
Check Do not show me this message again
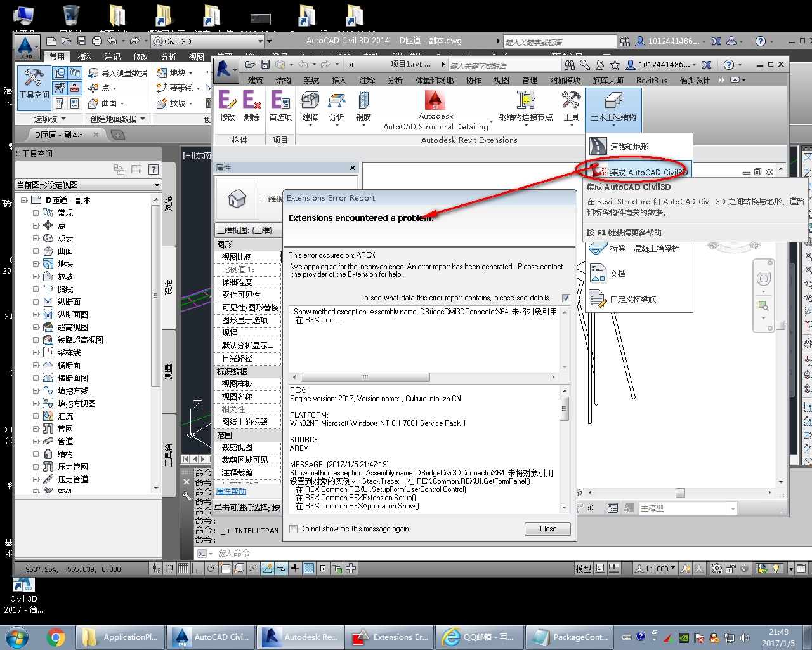coord(293,529)
